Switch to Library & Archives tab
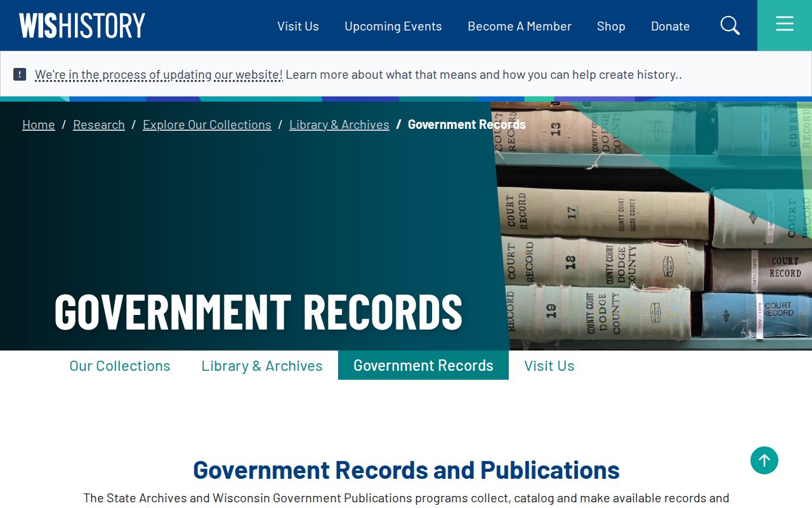Viewport: 812px width, 508px height. pos(262,366)
